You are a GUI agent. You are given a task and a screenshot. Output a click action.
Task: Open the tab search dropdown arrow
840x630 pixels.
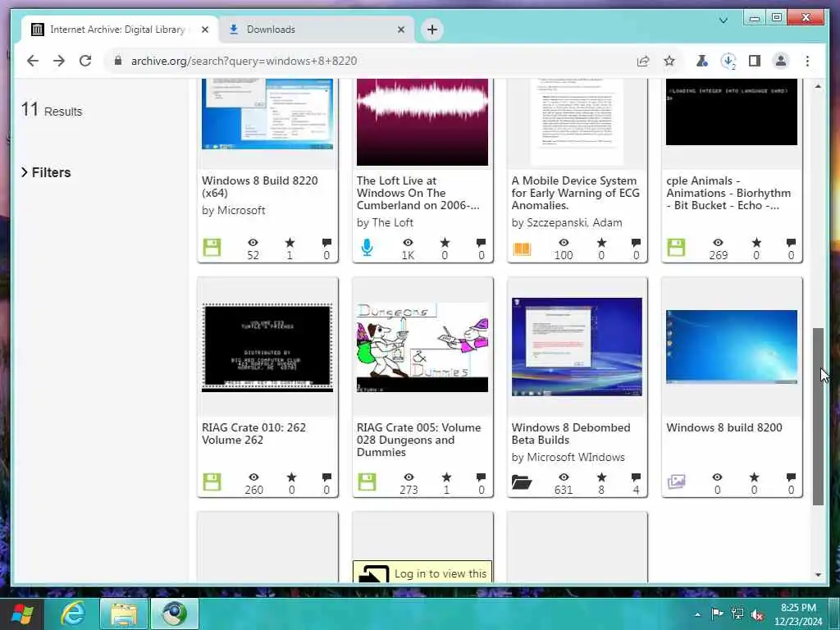724,21
